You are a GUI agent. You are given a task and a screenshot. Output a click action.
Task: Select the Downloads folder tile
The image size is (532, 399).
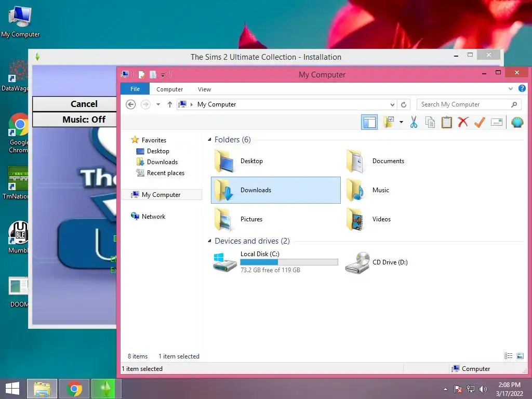point(275,190)
